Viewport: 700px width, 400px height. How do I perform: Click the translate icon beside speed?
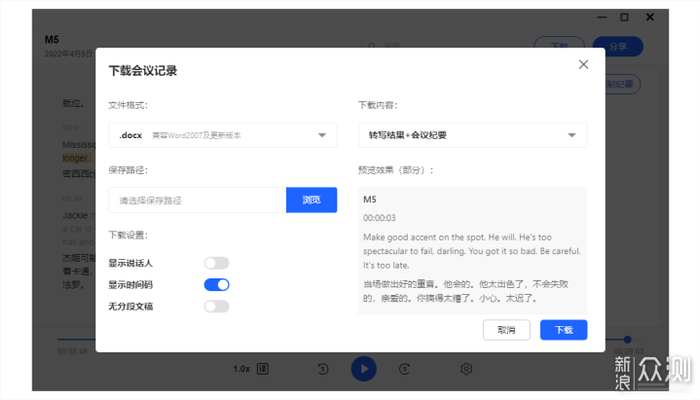coord(262,369)
